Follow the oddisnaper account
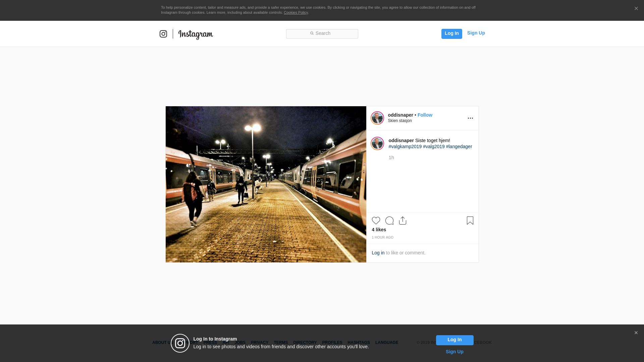Screen dimensions: 644x362 coord(425,115)
